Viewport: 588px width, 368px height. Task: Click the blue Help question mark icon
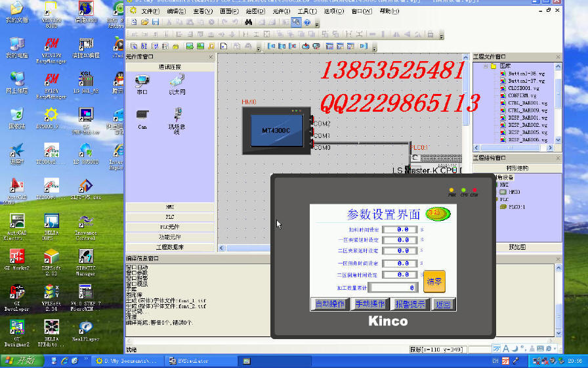[x=306, y=22]
